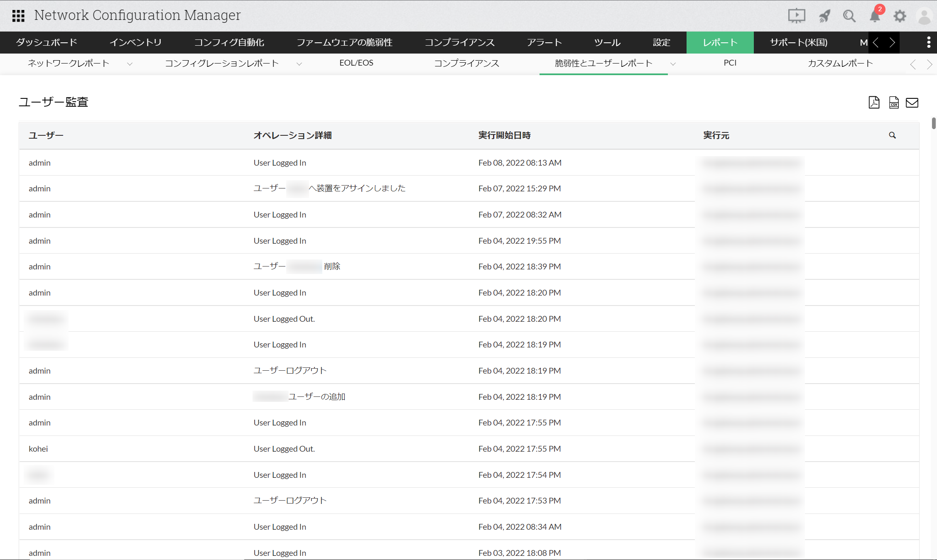The width and height of the screenshot is (937, 560).
Task: Open the カスタムレポート sub-tab
Action: coord(840,63)
